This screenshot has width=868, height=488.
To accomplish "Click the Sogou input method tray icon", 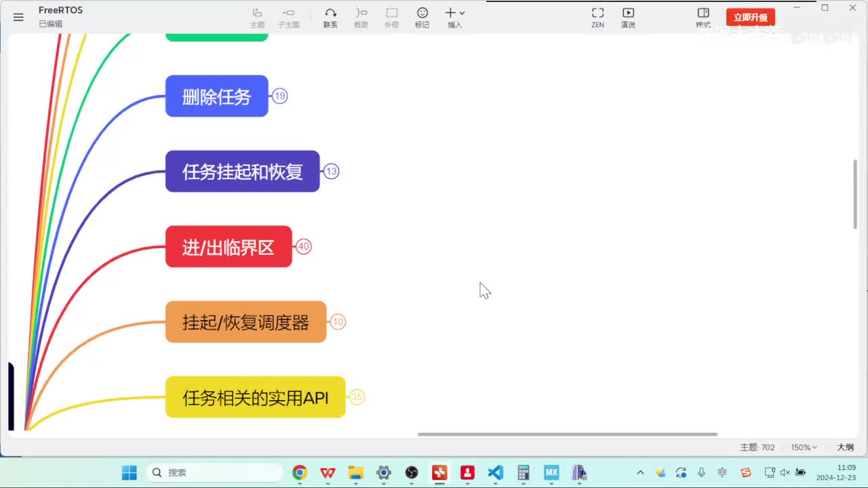I will click(746, 472).
